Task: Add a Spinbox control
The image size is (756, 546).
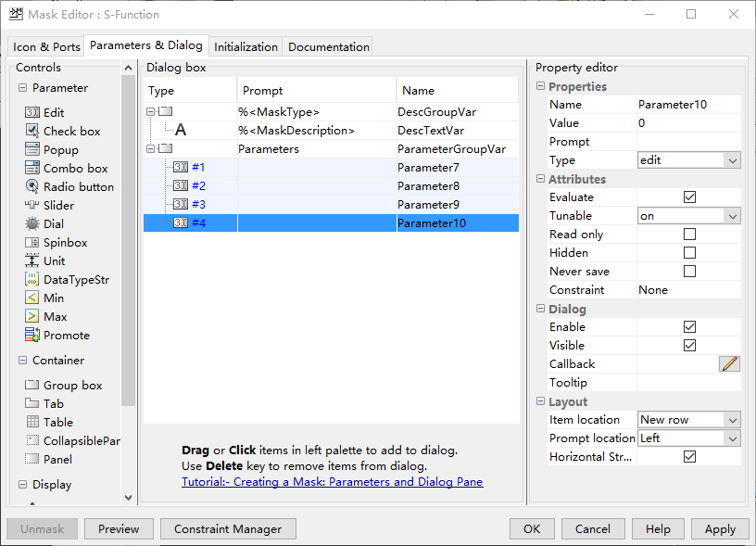Action: (56, 243)
